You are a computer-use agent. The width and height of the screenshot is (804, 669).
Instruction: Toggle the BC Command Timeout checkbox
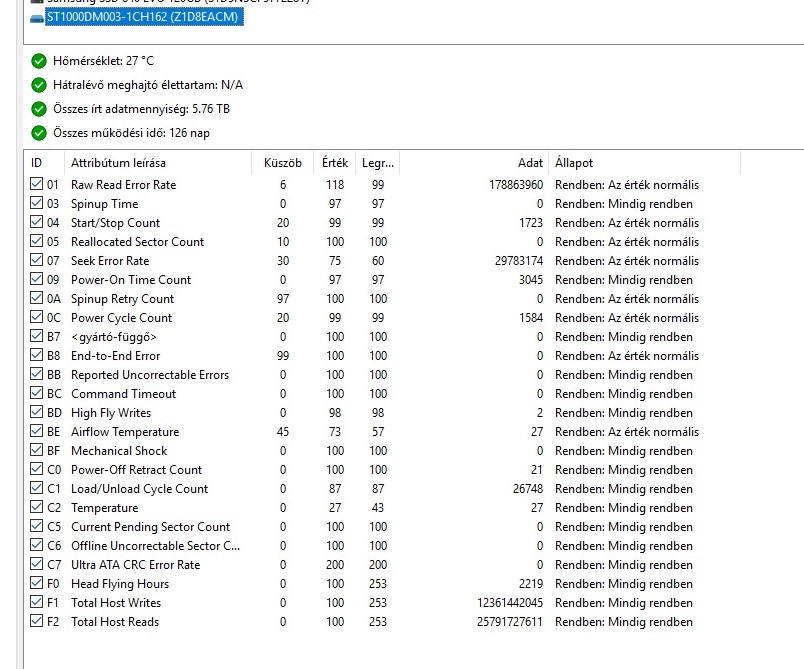click(x=36, y=392)
